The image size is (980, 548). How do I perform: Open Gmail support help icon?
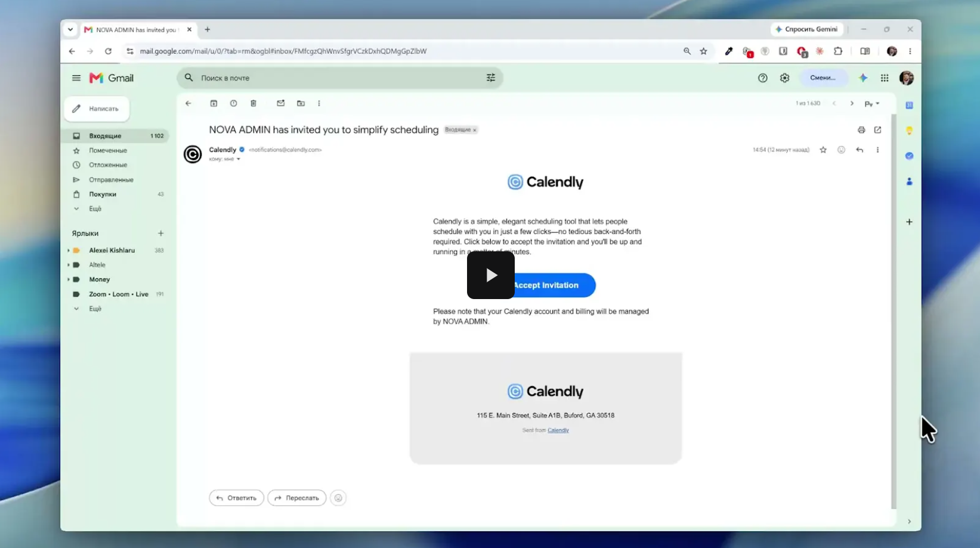point(763,78)
